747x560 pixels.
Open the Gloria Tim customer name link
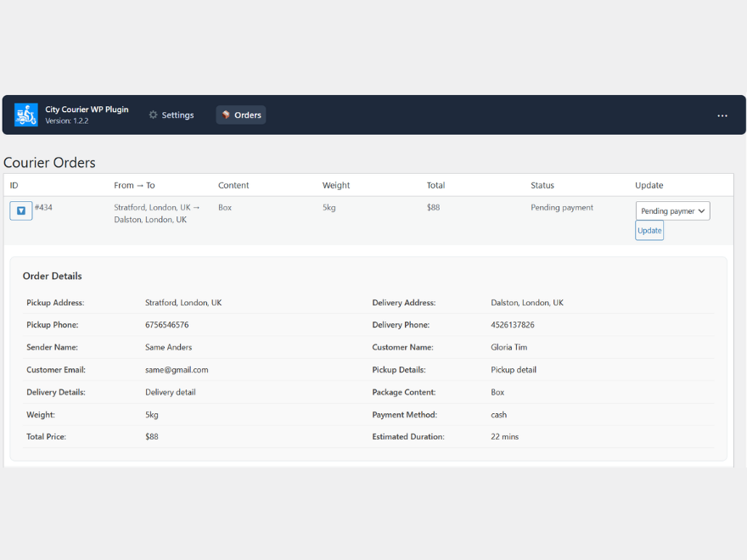508,347
